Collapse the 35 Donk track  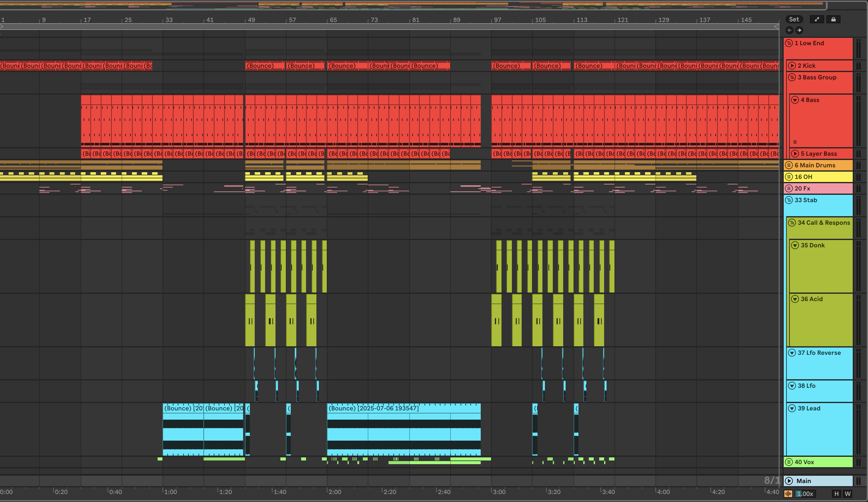(795, 245)
